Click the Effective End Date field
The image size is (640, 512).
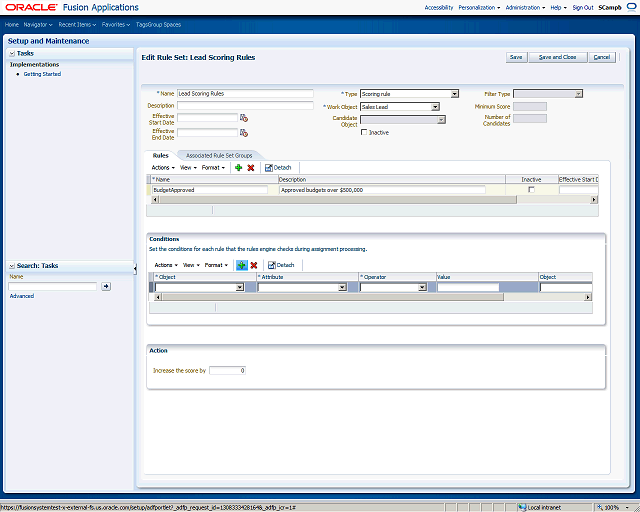[x=207, y=133]
